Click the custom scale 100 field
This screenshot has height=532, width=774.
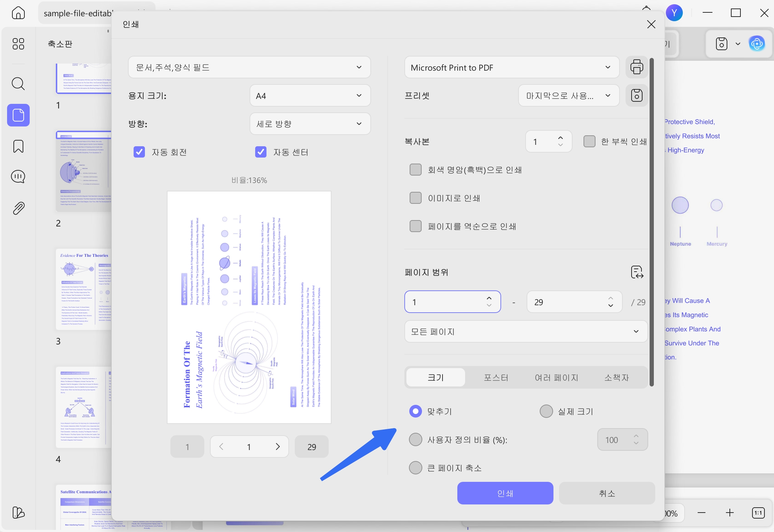622,439
